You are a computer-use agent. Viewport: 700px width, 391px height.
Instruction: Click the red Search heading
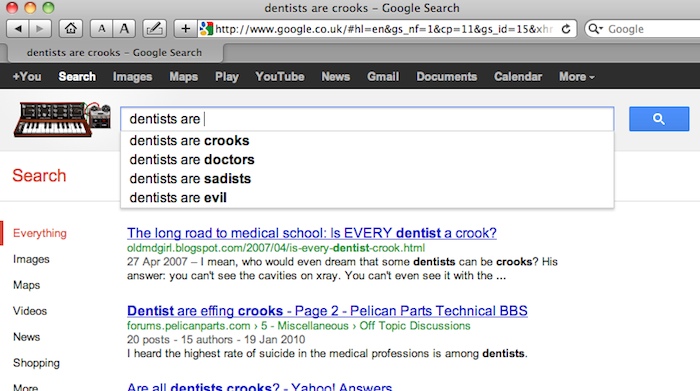point(39,175)
